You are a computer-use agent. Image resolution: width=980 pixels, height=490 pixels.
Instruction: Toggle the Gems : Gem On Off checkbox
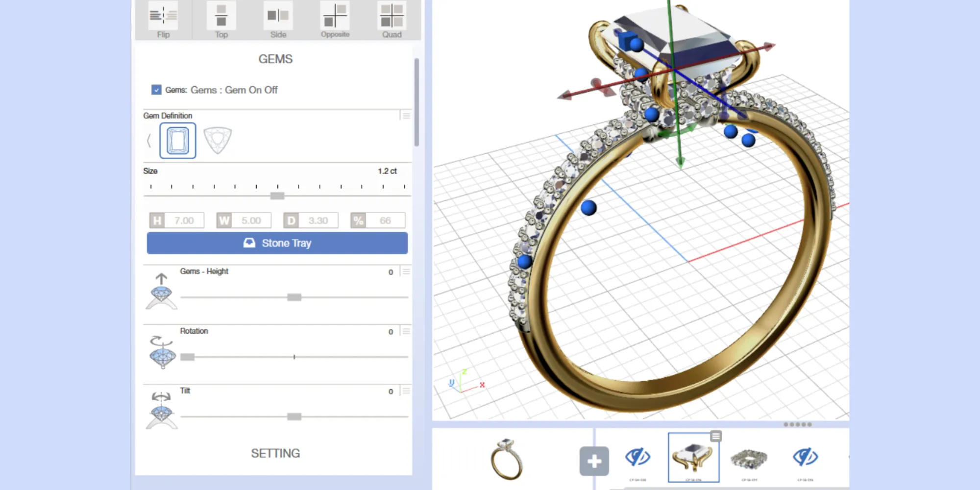(156, 90)
